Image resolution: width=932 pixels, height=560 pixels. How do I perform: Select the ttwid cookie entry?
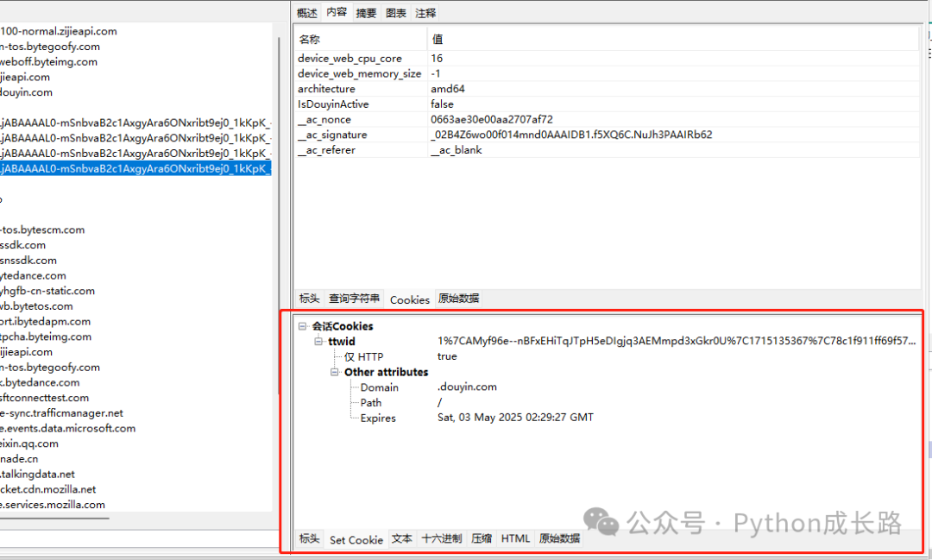(x=341, y=341)
